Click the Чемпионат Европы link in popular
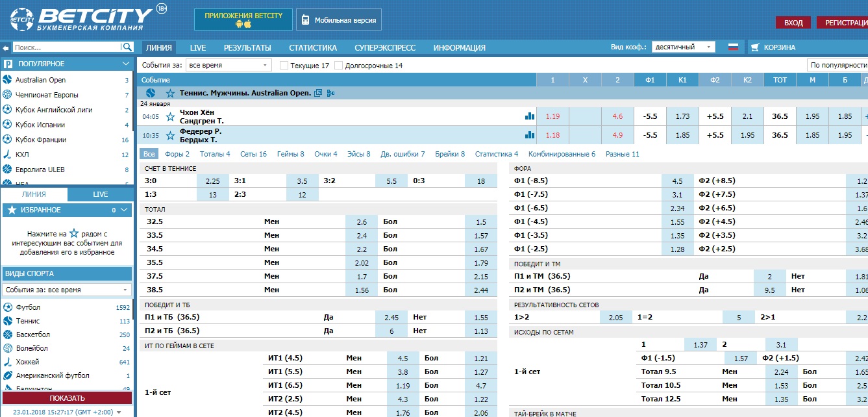868x417 pixels. (x=47, y=95)
